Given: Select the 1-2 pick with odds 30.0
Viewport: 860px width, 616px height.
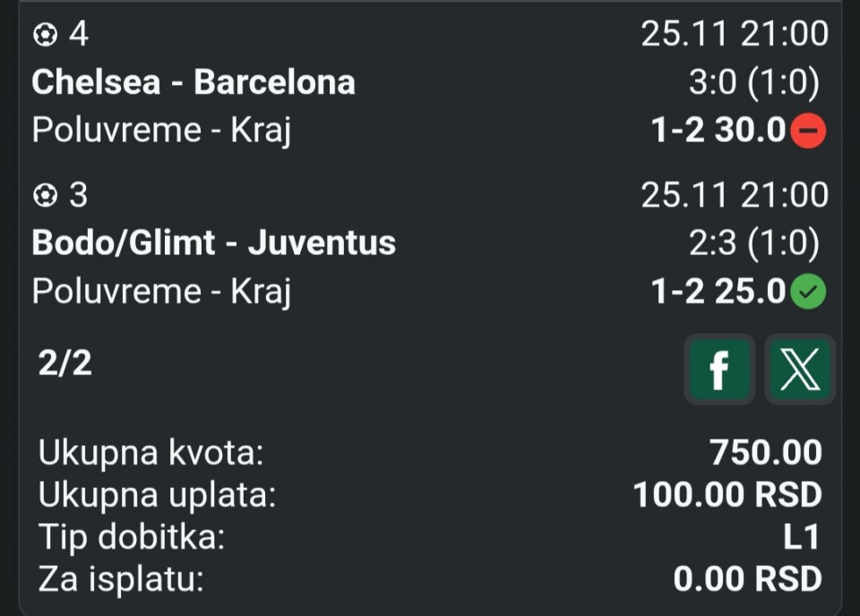Looking at the screenshot, I should [718, 132].
